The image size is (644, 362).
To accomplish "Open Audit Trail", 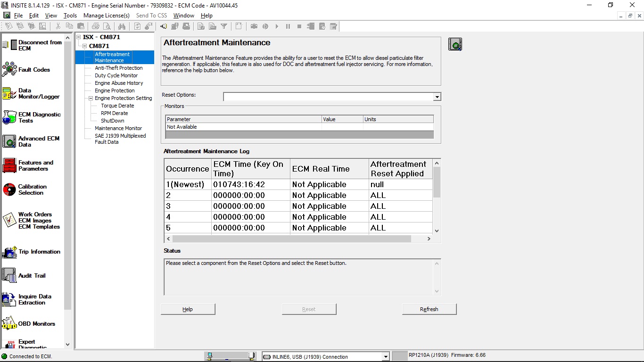I will (x=24, y=275).
